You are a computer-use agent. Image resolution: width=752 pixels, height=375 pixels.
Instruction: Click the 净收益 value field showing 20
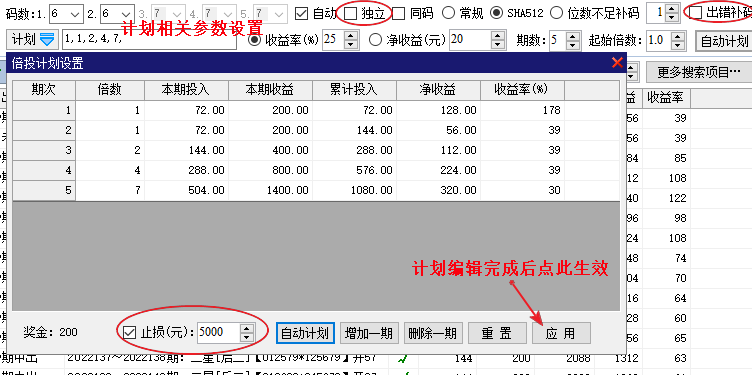(471, 40)
